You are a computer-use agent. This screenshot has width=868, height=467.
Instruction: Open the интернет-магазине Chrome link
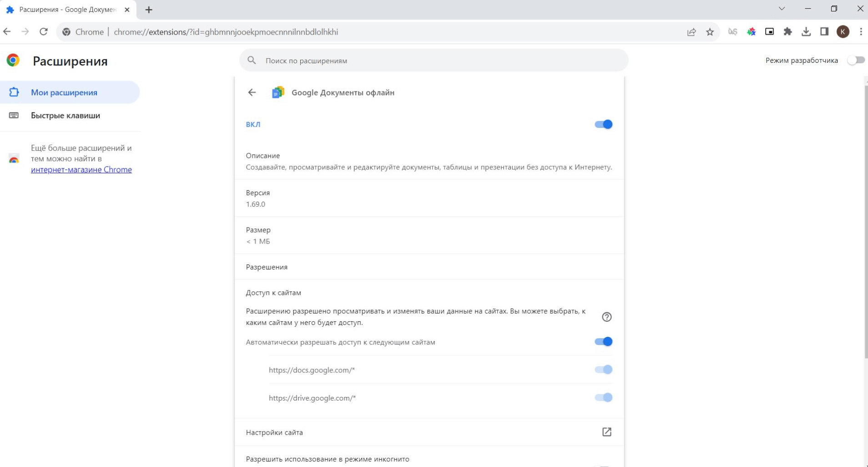click(81, 170)
